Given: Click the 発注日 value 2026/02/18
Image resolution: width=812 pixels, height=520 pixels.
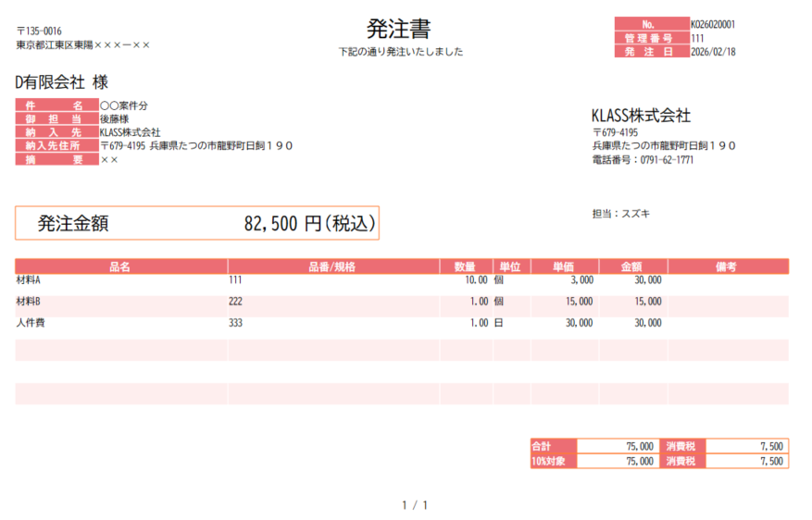Looking at the screenshot, I should [713, 52].
